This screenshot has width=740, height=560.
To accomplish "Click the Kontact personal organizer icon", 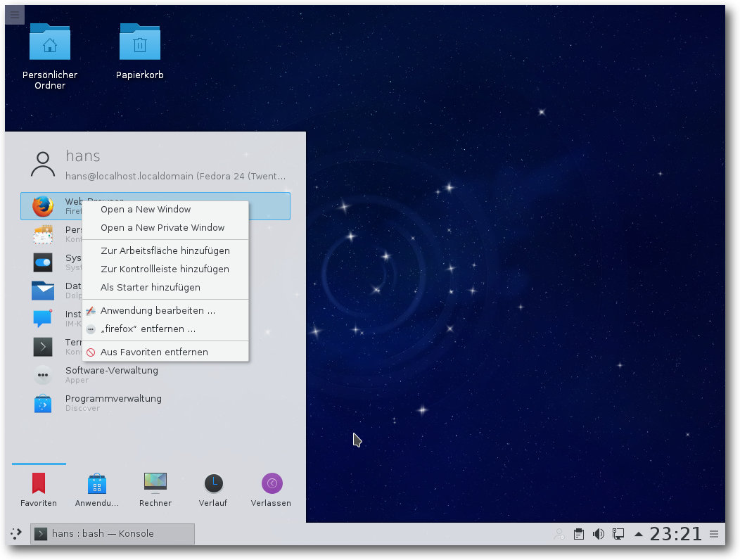I will pos(43,234).
